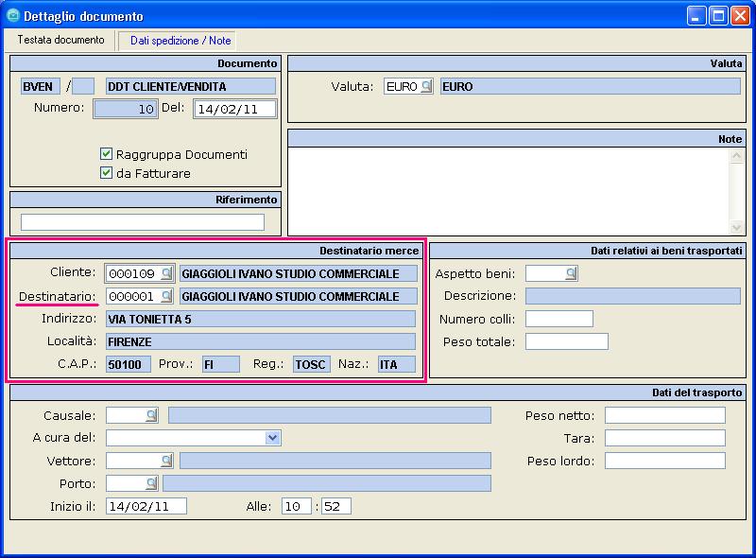
Task: Click the Peso lordo input field
Action: click(x=665, y=461)
